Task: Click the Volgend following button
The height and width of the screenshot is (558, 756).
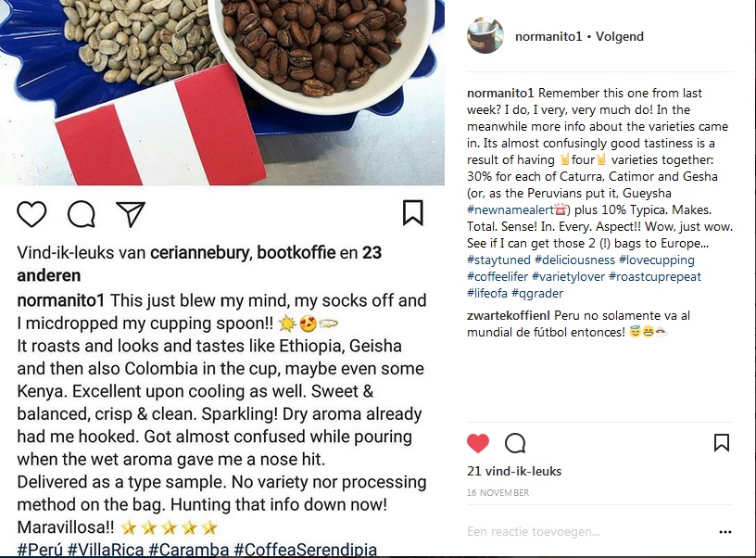Action: tap(620, 36)
